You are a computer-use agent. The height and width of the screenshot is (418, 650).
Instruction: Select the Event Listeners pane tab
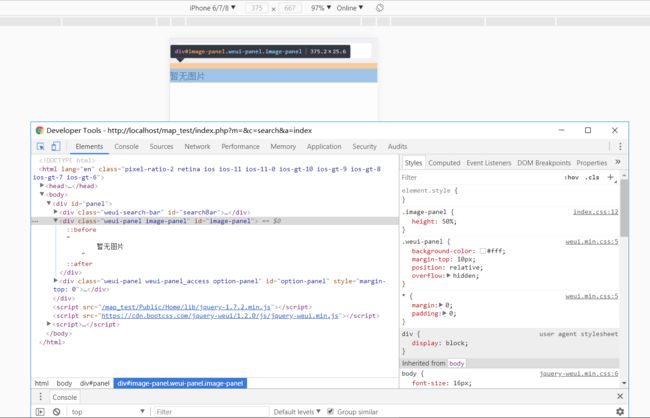point(489,163)
